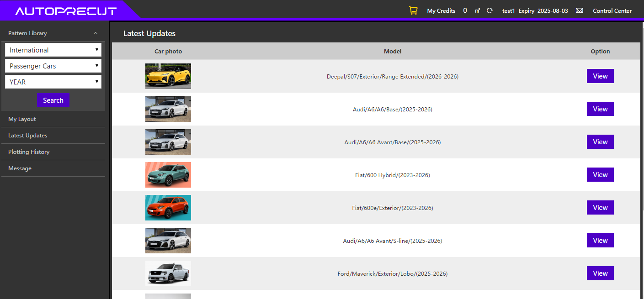Collapse the Pattern Library chevron
The height and width of the screenshot is (299, 644).
pyautogui.click(x=96, y=33)
